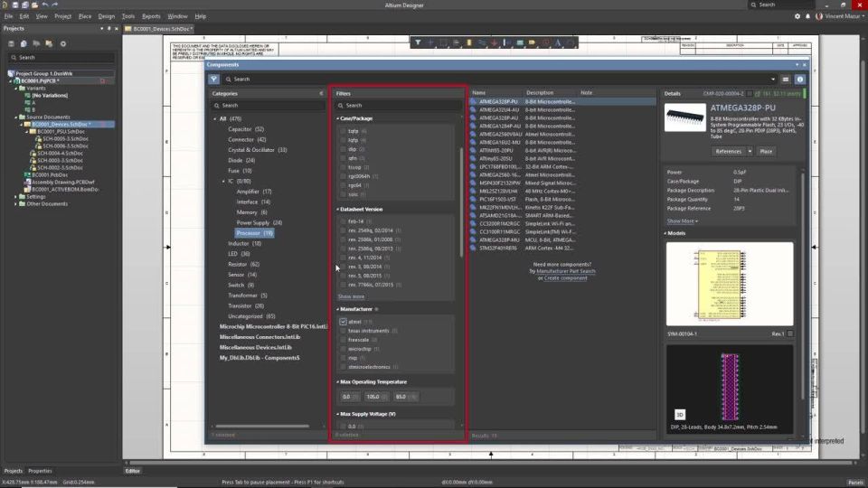
Task: Open the Manufacturer Part Search link
Action: (566, 271)
